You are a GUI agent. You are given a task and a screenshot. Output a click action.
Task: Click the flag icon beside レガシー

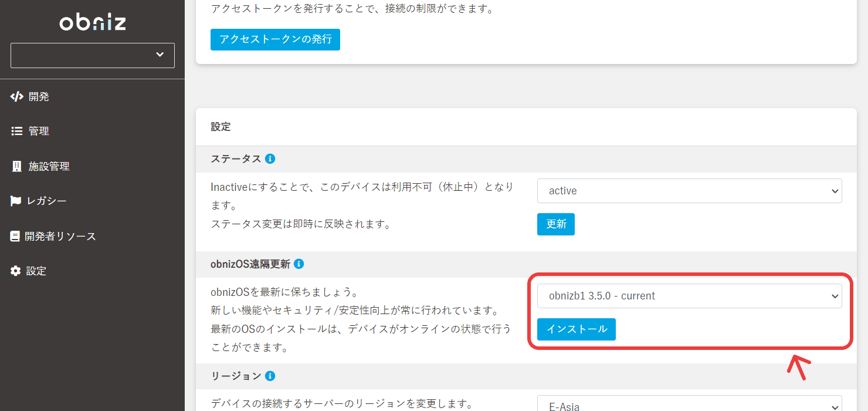tap(16, 201)
